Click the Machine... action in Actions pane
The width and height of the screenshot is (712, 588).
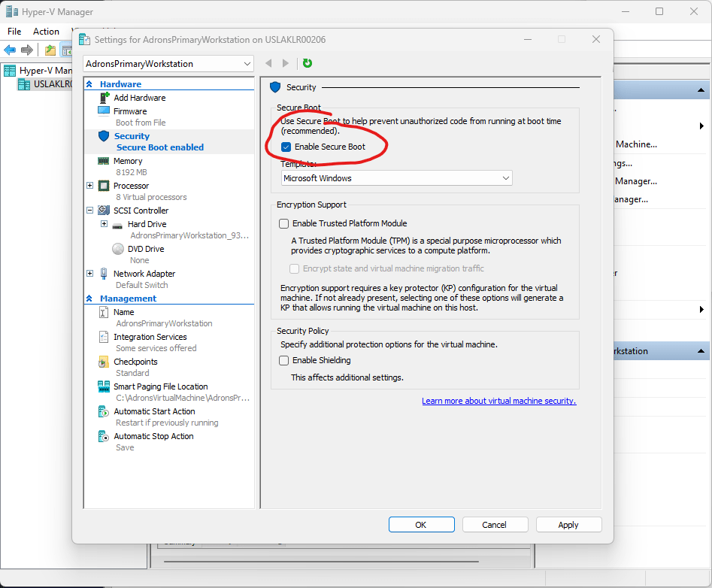(636, 144)
